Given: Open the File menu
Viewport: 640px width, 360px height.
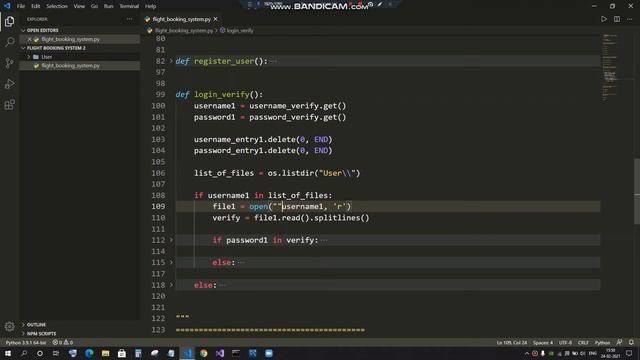Looking at the screenshot, I should [x=21, y=6].
